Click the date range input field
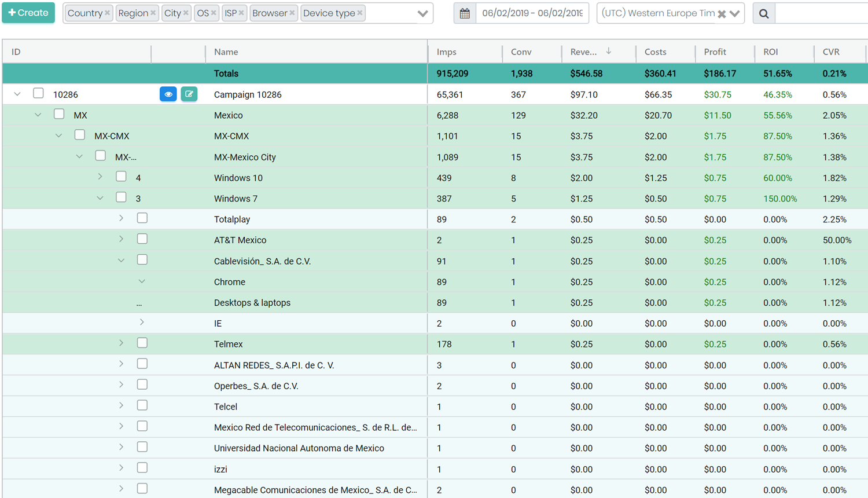This screenshot has height=498, width=868. [x=532, y=13]
